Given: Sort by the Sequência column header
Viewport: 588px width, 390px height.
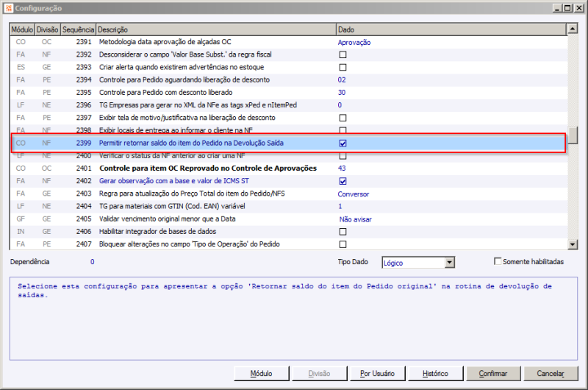Looking at the screenshot, I should (x=78, y=29).
